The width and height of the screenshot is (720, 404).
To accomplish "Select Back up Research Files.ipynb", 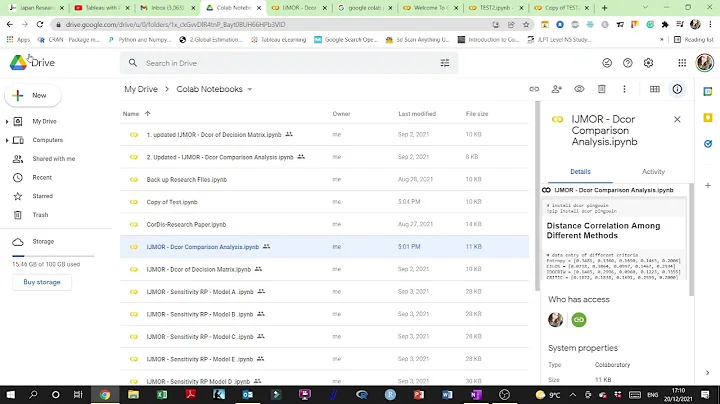I will click(324, 180).
